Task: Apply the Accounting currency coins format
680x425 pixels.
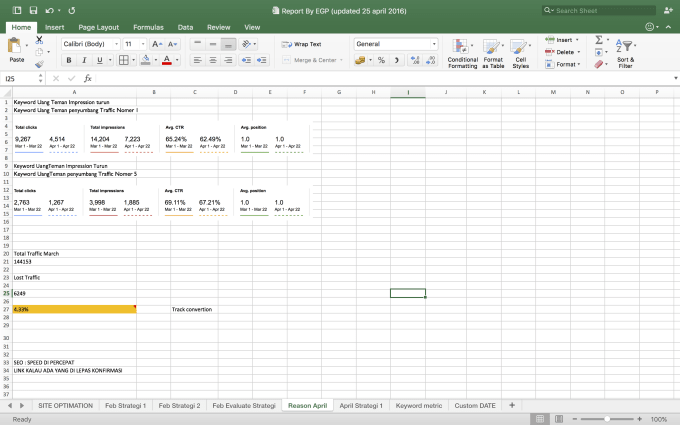Action: [x=360, y=60]
